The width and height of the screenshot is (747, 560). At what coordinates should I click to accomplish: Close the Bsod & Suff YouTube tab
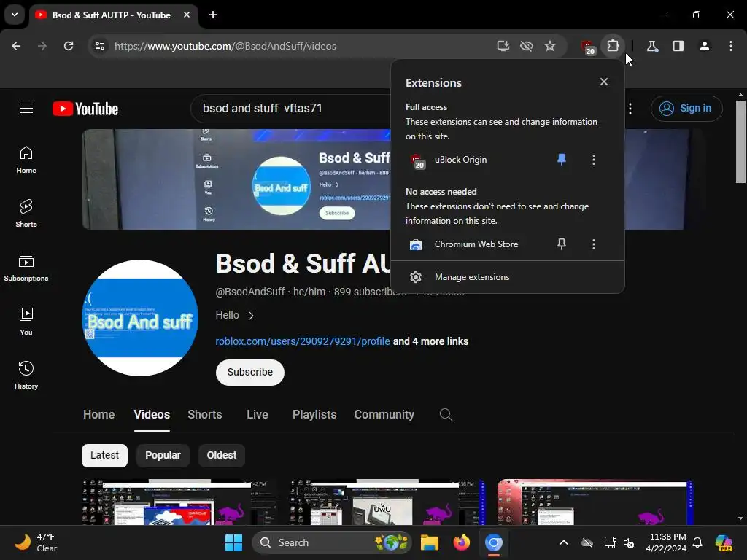coord(187,15)
